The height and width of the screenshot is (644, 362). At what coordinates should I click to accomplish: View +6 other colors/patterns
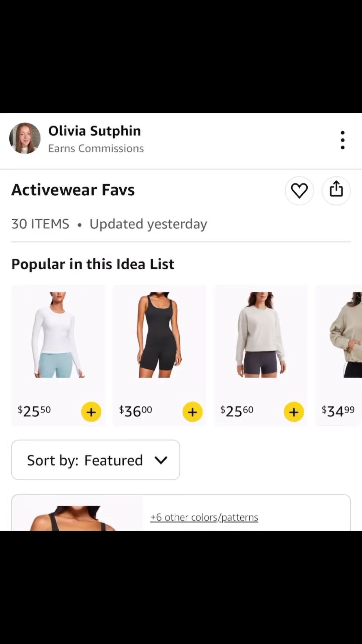click(204, 517)
